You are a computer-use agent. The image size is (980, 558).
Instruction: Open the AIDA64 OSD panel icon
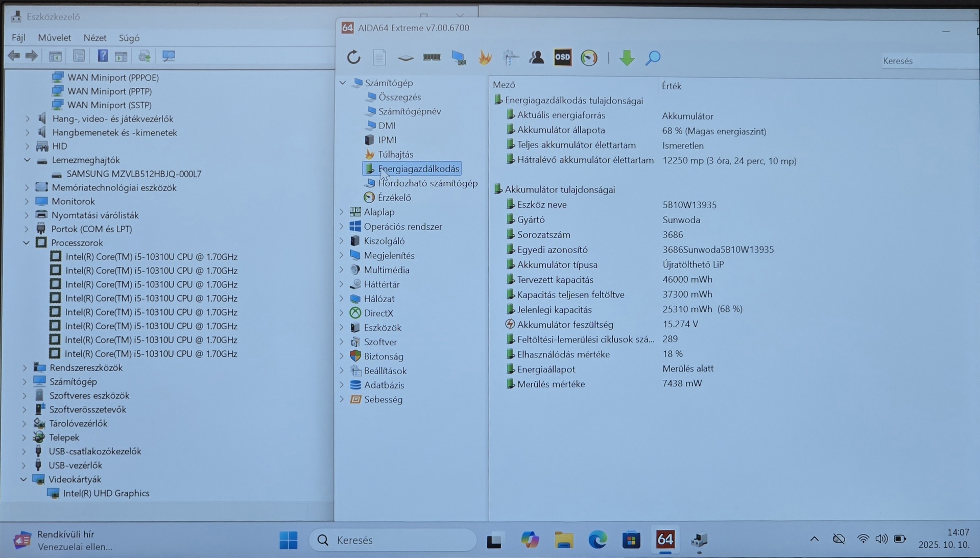pos(562,57)
